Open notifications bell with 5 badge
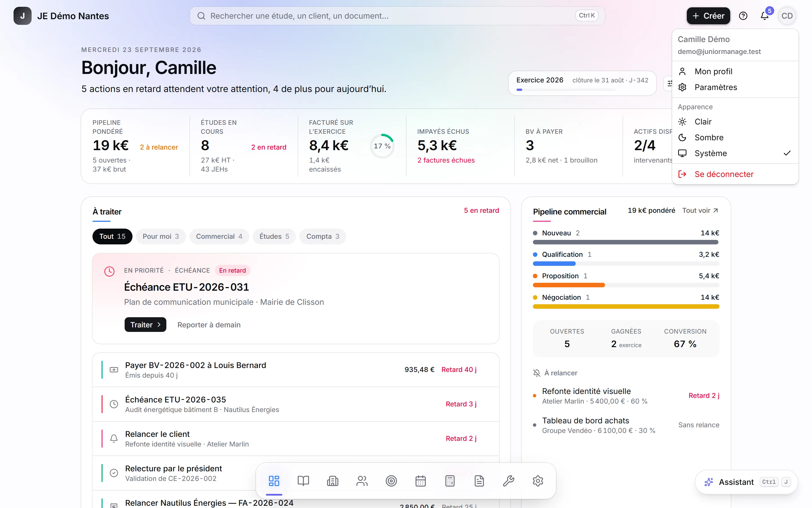The width and height of the screenshot is (812, 508). point(764,16)
